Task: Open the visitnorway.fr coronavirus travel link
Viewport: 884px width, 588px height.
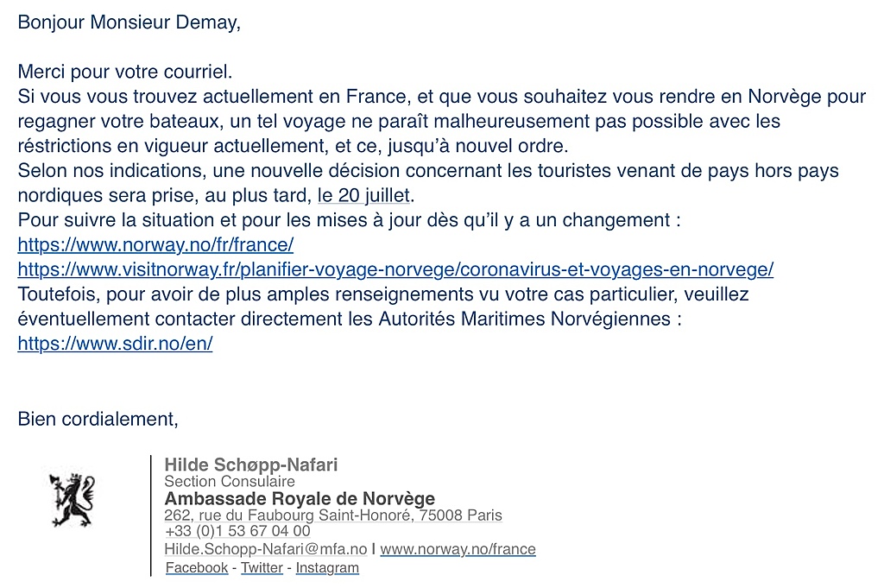Action: (x=395, y=269)
